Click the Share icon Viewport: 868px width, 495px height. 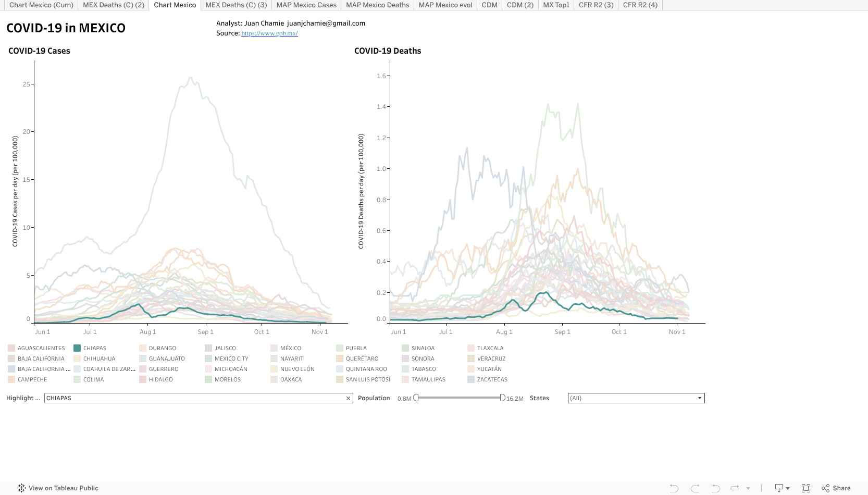point(826,488)
